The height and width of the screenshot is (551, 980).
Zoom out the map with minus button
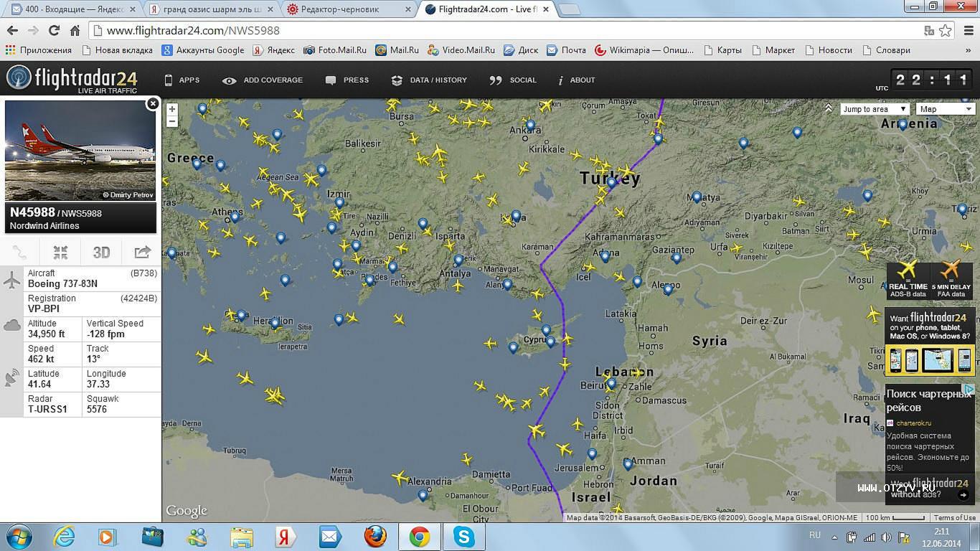click(171, 121)
